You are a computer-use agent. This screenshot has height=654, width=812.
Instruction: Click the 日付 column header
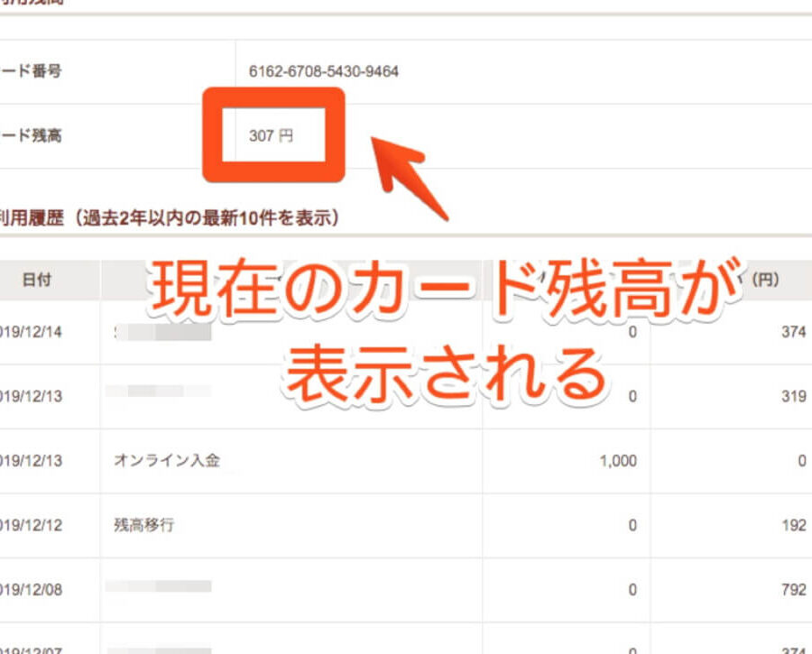[37, 280]
